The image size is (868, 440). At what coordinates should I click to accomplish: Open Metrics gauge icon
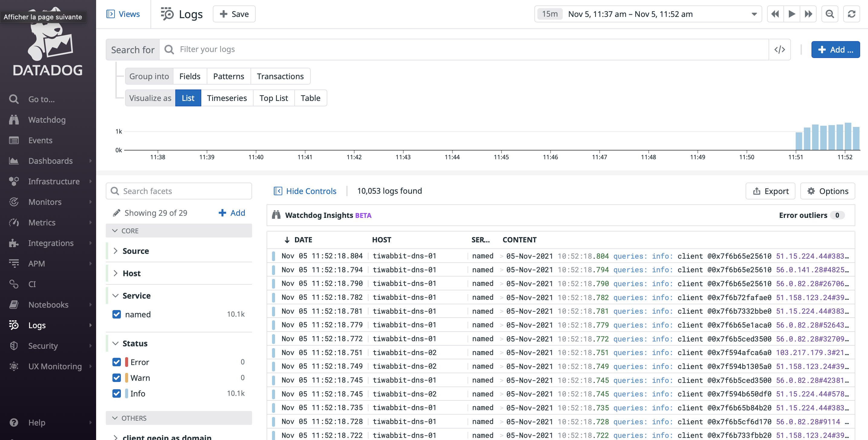click(x=14, y=222)
